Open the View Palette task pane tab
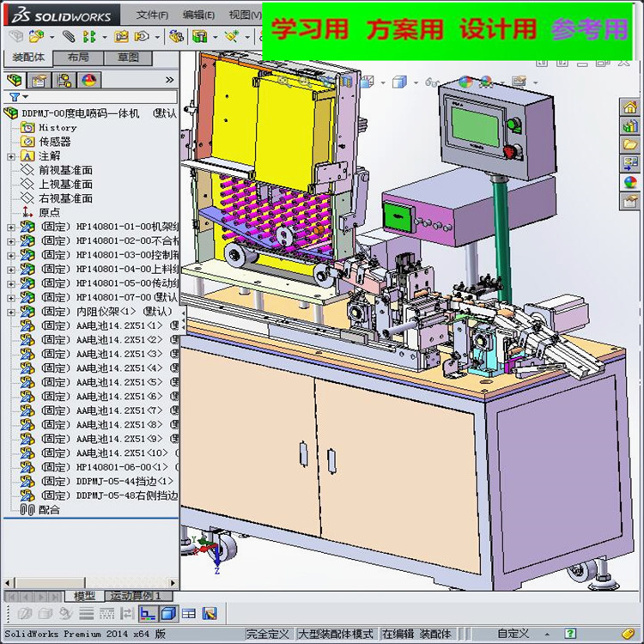The width and height of the screenshot is (644, 644). click(x=629, y=163)
